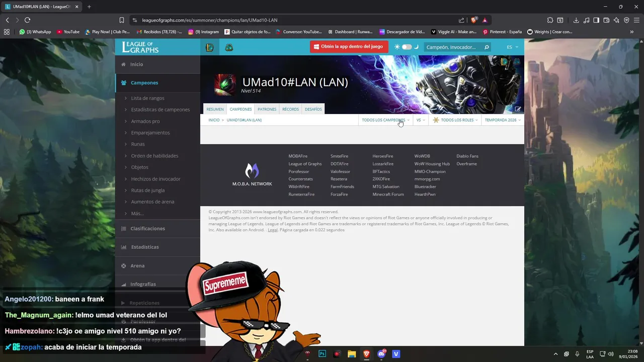This screenshot has width=644, height=362.
Task: Open File Explorer from the taskbar
Action: click(x=352, y=354)
